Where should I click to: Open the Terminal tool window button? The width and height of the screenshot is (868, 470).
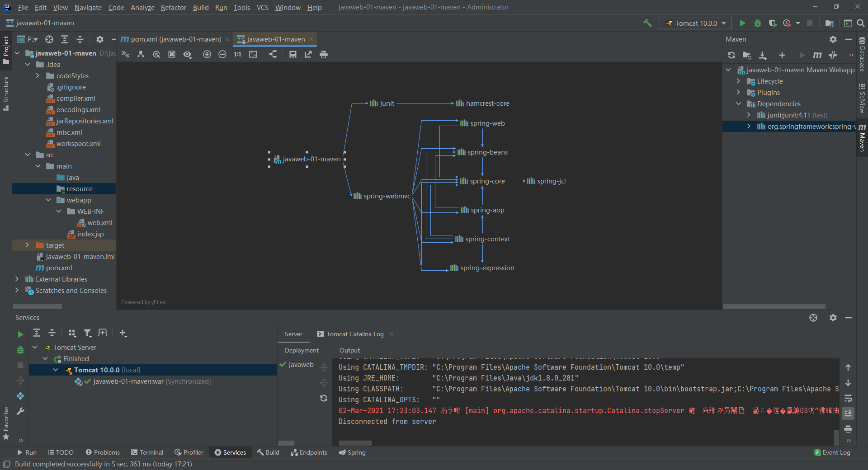(x=147, y=452)
